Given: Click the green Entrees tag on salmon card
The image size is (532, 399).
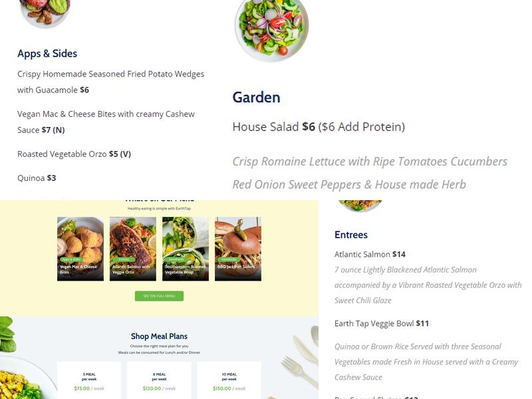Looking at the screenshot, I should (x=123, y=259).
